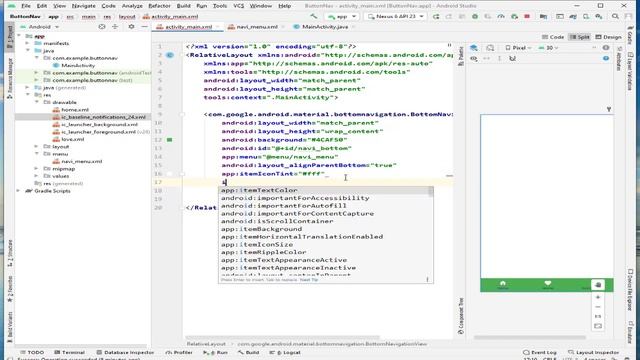Screen dimensions: 640x360
Task: Open the VCS menu
Action: (238, 6)
